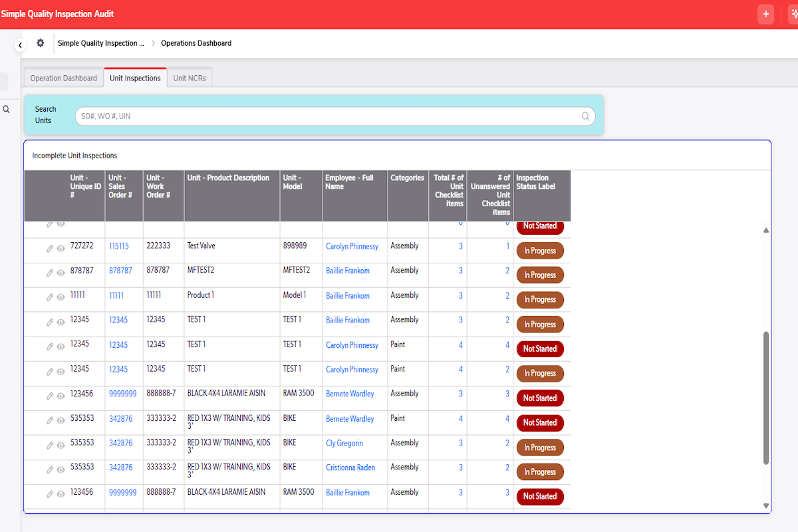The width and height of the screenshot is (798, 532).
Task: Click the search icon inside Search Units field
Action: click(586, 116)
